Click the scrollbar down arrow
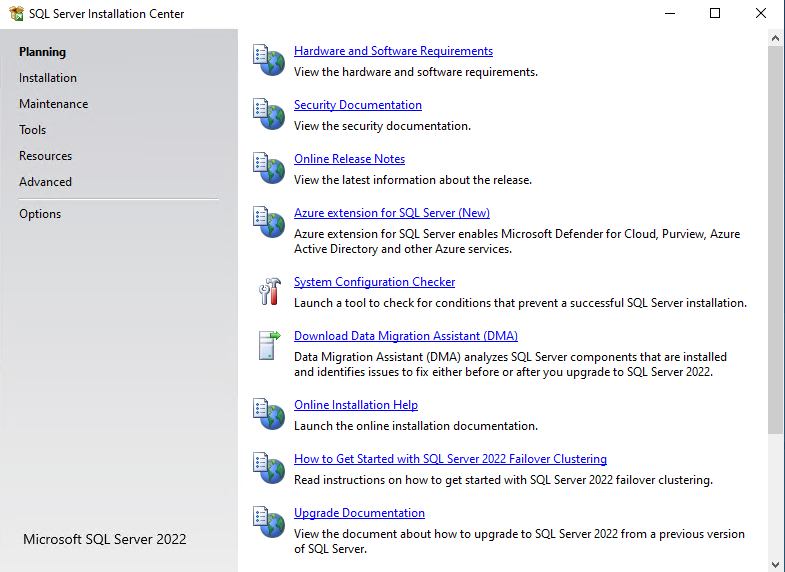 775,564
